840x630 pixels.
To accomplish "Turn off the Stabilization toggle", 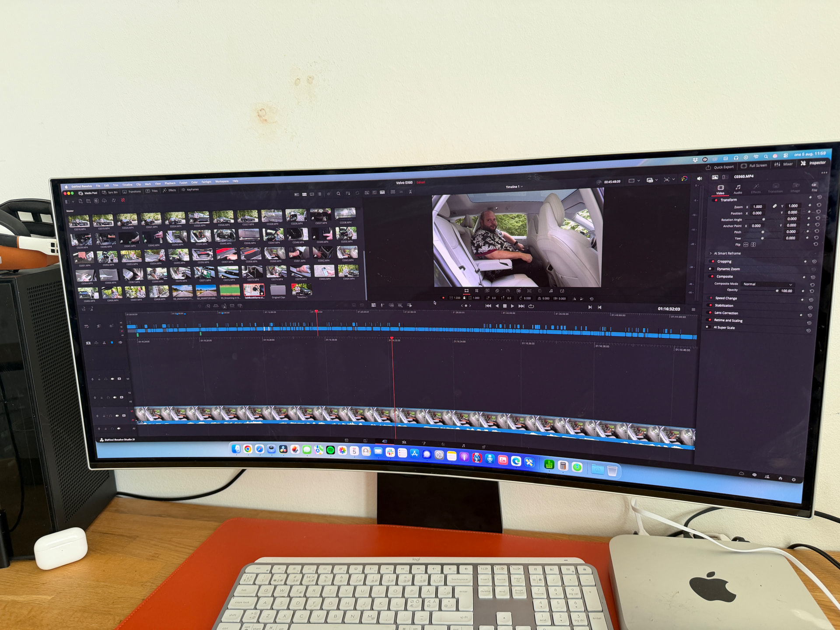I will pos(710,305).
